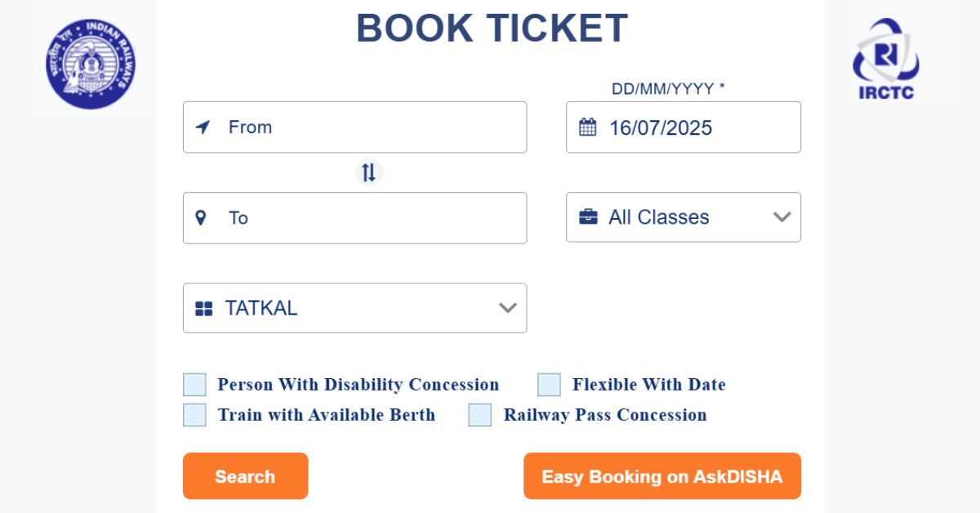Screen dimensions: 980x513
Task: Enable Person With Disability Concession checkbox
Action: click(194, 385)
